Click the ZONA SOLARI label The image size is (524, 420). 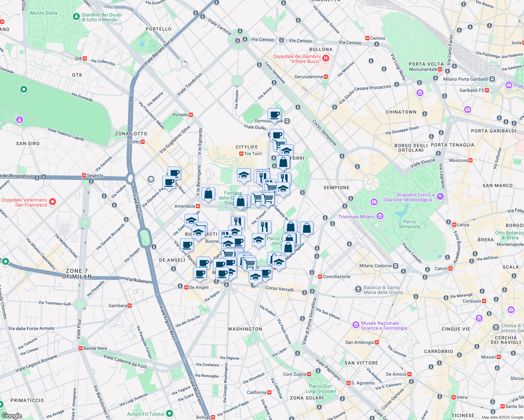tap(307, 398)
